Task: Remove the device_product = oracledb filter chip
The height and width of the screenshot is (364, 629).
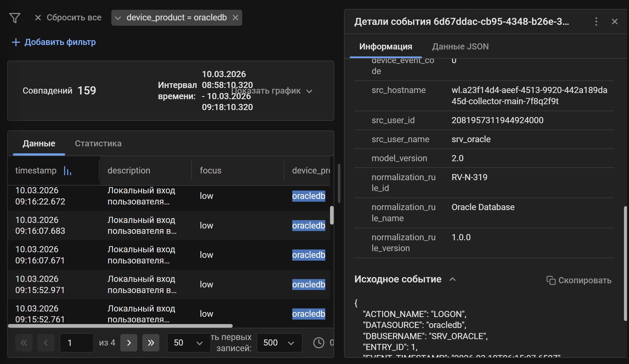Action: [235, 17]
